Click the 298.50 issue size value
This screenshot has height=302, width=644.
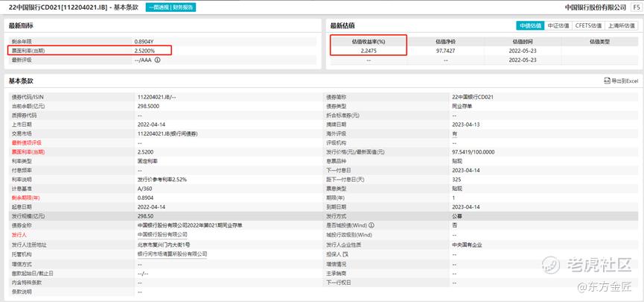pyautogui.click(x=145, y=216)
